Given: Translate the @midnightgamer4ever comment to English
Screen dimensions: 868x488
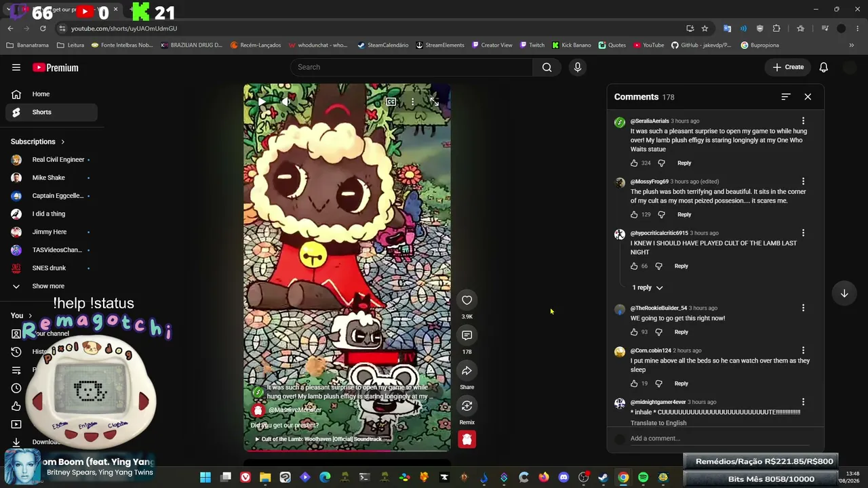Looking at the screenshot, I should (x=658, y=423).
